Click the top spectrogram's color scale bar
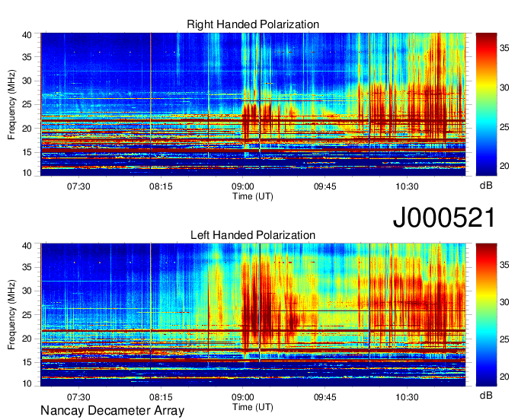The image size is (518, 420). coord(486,104)
